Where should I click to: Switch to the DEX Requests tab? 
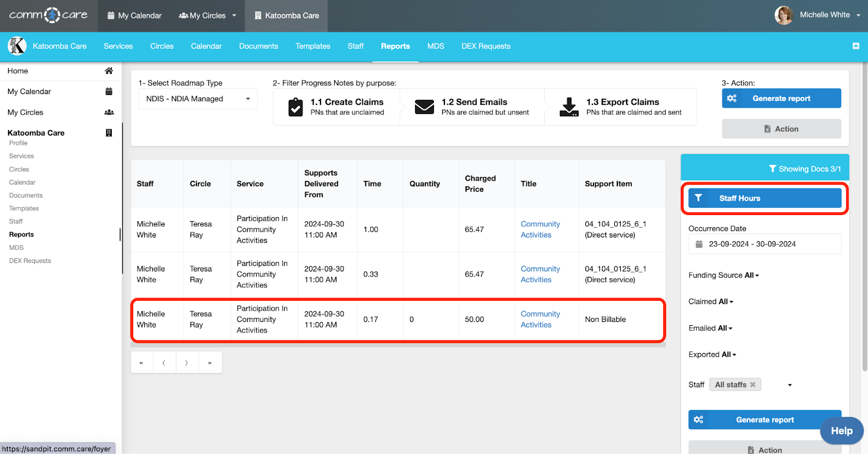click(486, 46)
